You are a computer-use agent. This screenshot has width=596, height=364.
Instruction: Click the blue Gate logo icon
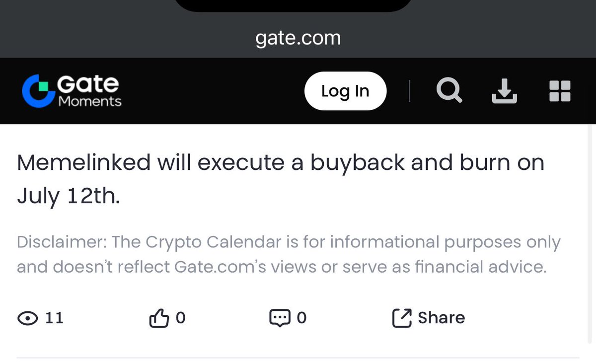click(x=38, y=91)
